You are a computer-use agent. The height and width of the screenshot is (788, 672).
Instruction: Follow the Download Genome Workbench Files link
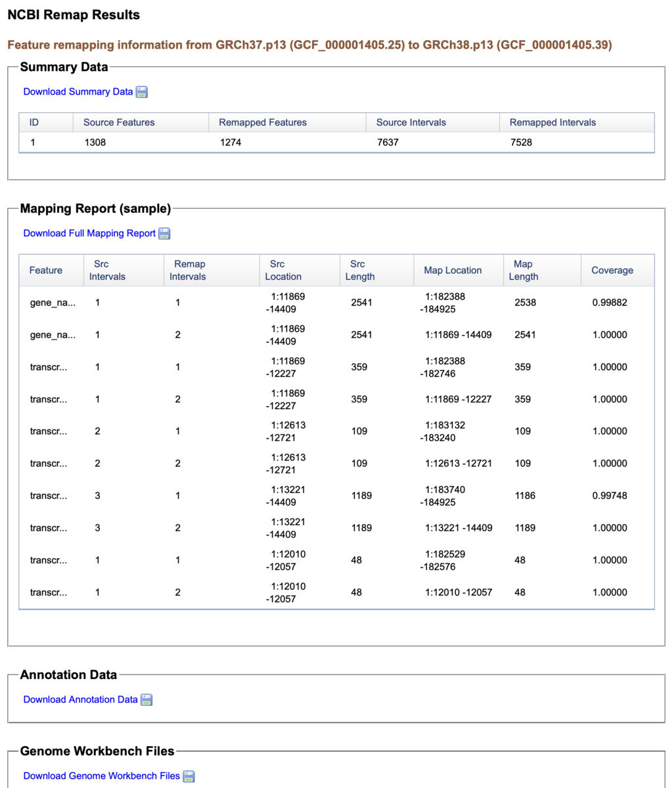102,776
